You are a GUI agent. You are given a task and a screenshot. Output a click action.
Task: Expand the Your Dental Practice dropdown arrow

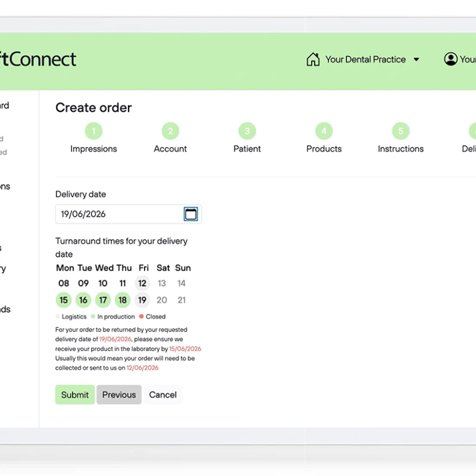tap(416, 59)
